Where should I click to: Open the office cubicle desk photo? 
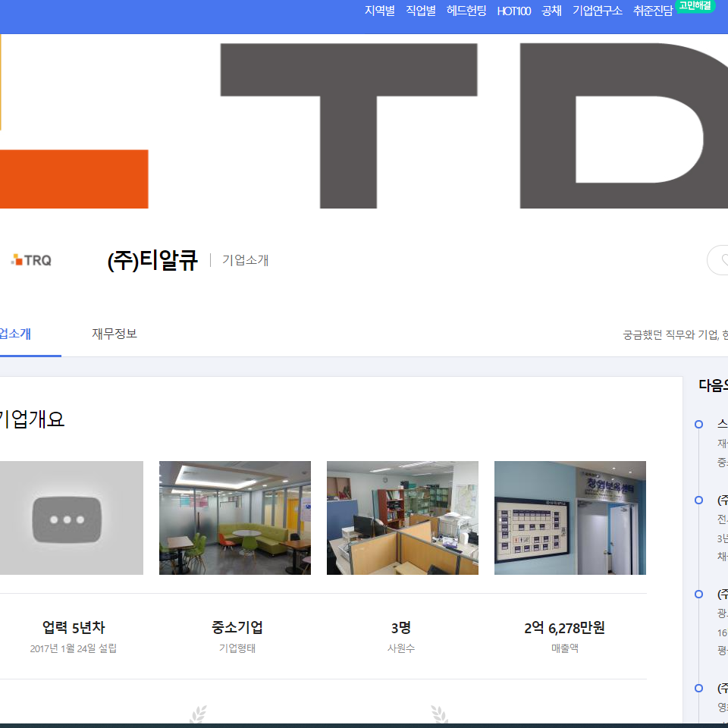403,518
